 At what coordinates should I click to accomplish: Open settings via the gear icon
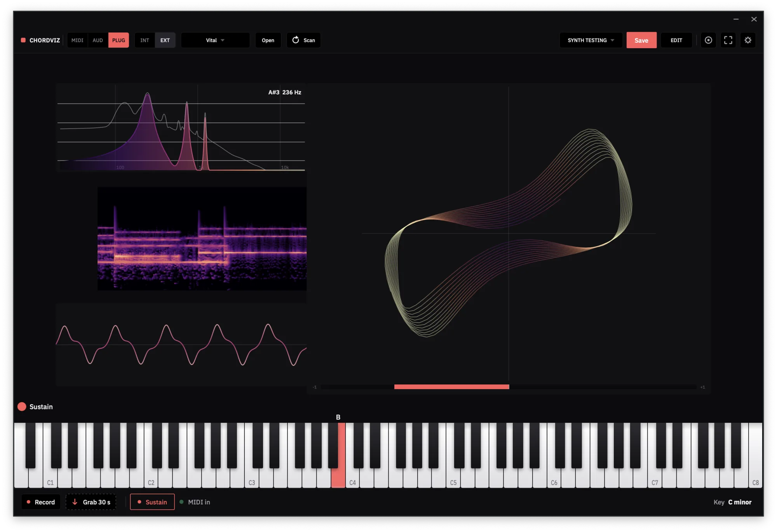(748, 40)
